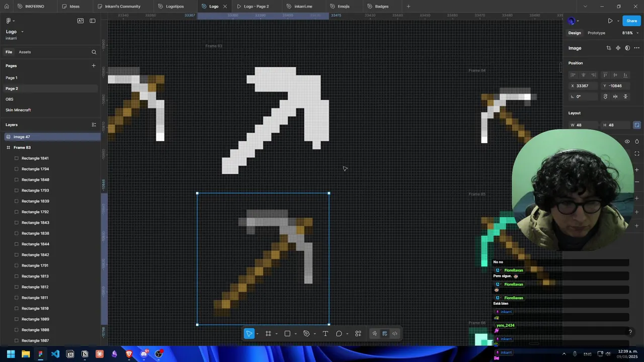The width and height of the screenshot is (644, 362).
Task: Open Comment tool options dropdown
Action: tap(347, 334)
